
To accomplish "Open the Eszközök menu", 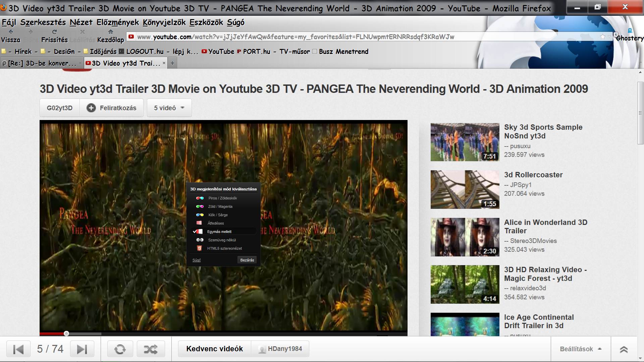I will tap(206, 22).
